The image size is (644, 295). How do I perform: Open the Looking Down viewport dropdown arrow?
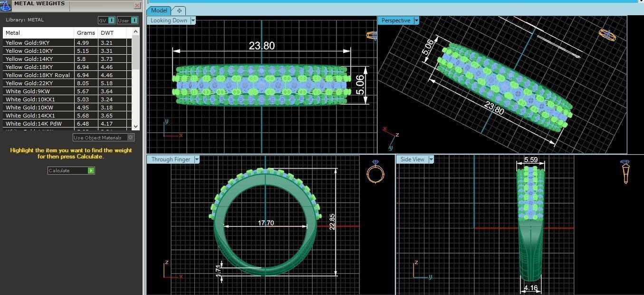pos(193,20)
